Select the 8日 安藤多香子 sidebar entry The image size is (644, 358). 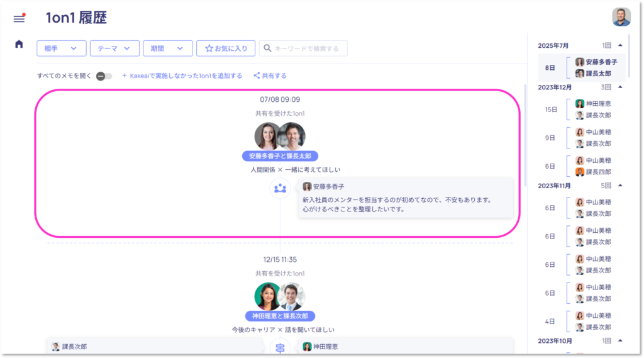point(581,68)
